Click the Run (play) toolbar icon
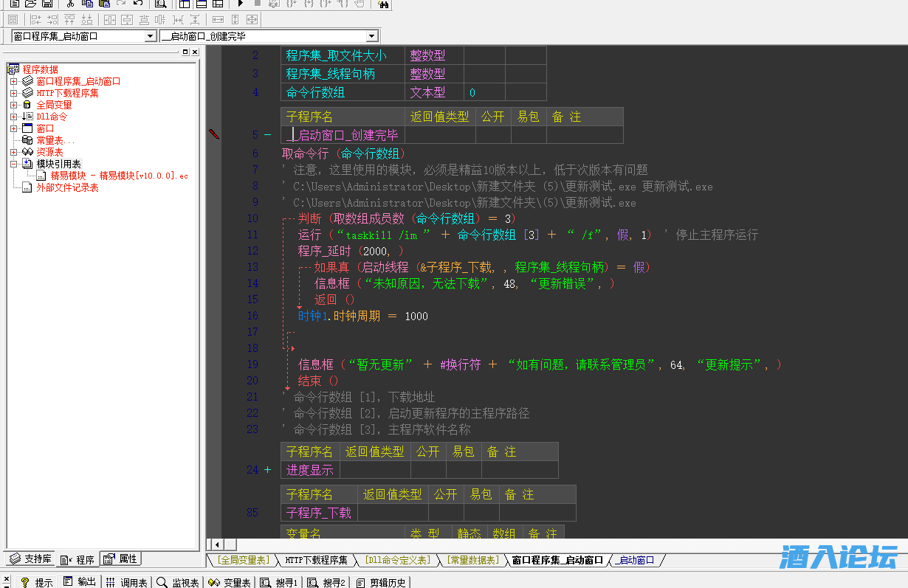 [240, 4]
